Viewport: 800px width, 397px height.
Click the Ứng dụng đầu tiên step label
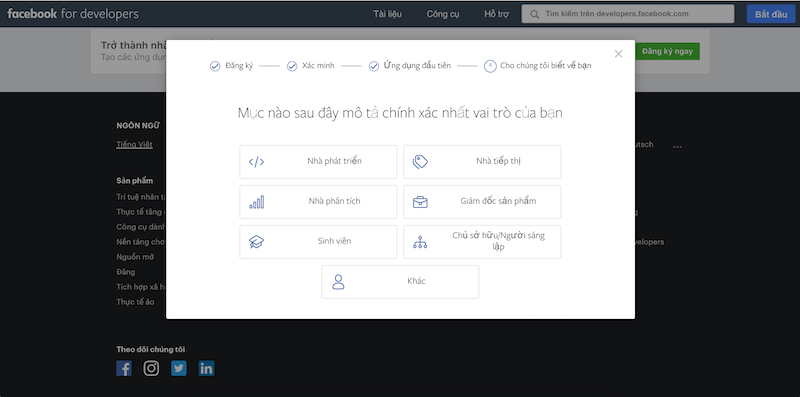[x=417, y=66]
